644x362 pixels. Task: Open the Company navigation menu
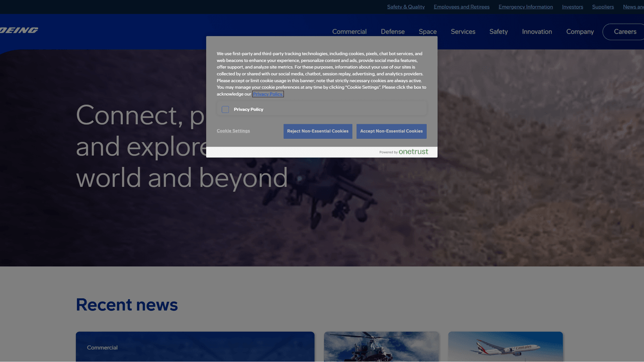point(580,32)
